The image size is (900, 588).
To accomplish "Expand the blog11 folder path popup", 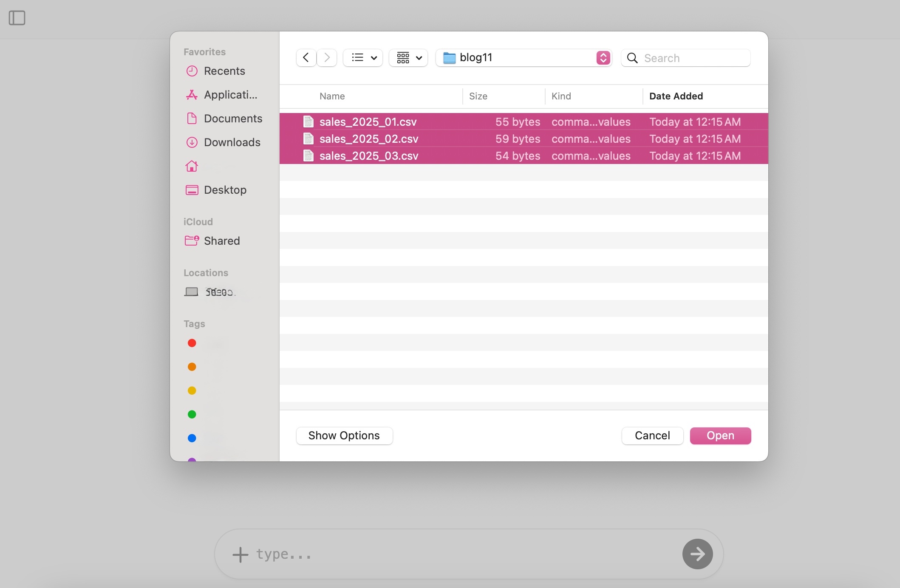I will point(603,58).
